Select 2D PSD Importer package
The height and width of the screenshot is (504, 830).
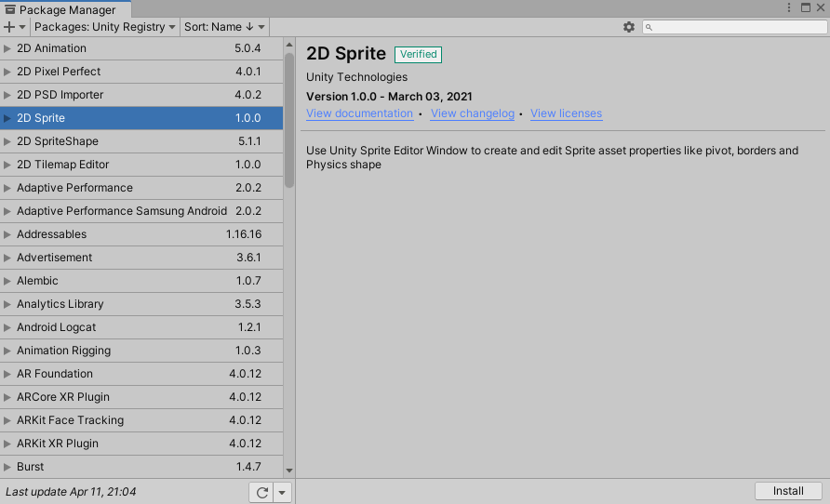[141, 95]
